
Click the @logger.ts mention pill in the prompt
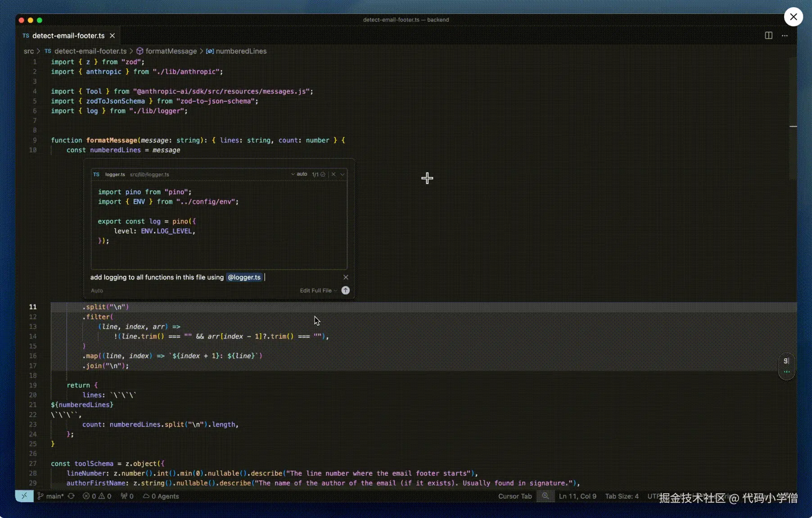click(x=244, y=277)
